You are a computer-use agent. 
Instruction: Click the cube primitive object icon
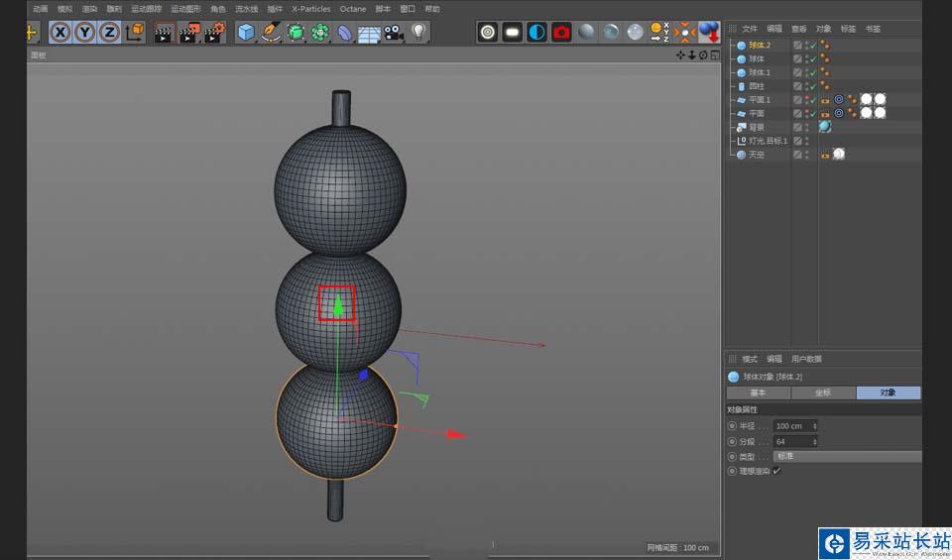point(246,33)
